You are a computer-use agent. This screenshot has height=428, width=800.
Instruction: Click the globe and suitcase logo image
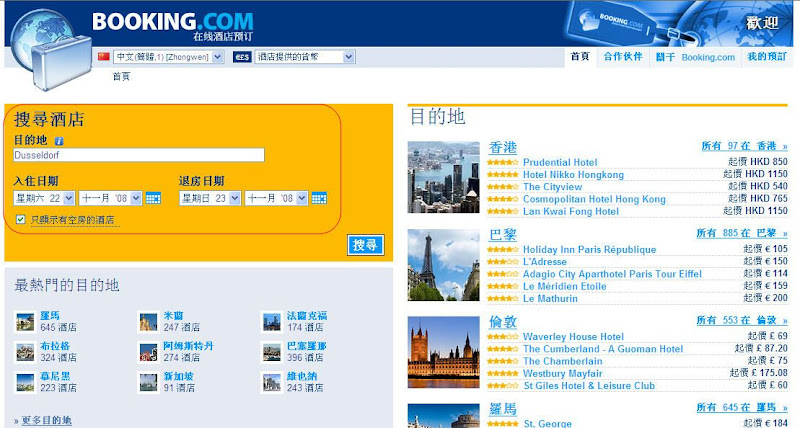pos(50,50)
